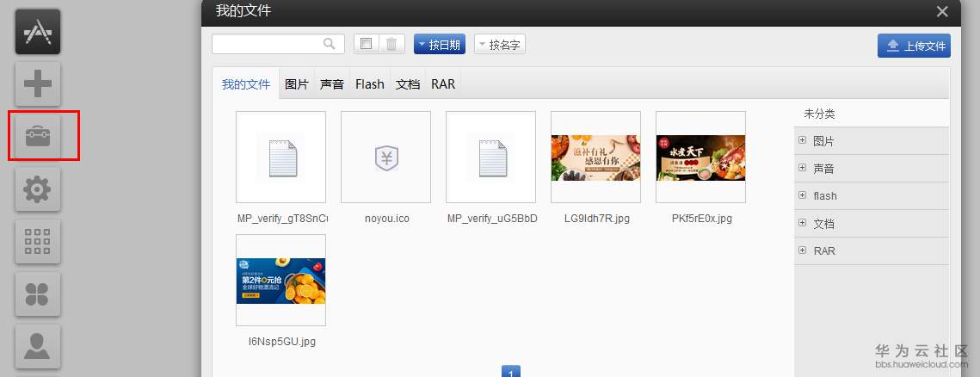
Task: Switch to the 我的文件 tab
Action: point(245,83)
